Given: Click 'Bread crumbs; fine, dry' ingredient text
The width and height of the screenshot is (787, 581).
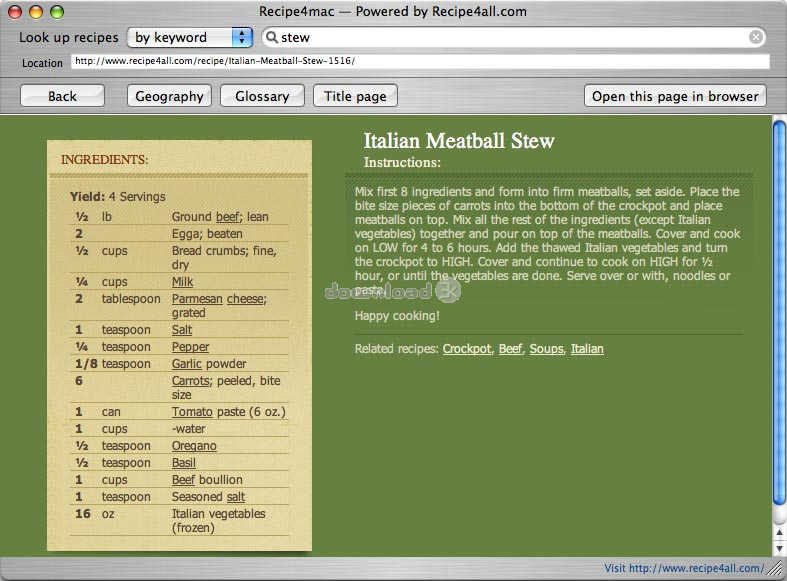Looking at the screenshot, I should (x=224, y=258).
